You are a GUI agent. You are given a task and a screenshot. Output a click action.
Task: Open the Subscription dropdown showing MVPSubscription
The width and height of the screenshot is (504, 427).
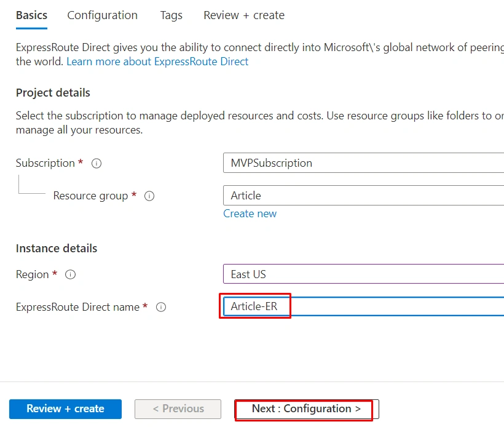pos(363,163)
